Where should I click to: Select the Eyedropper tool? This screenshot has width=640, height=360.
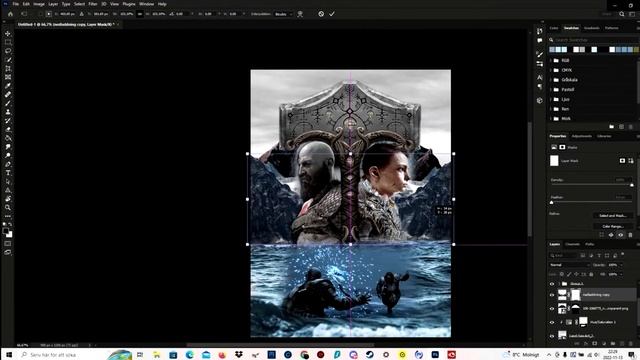click(x=8, y=86)
